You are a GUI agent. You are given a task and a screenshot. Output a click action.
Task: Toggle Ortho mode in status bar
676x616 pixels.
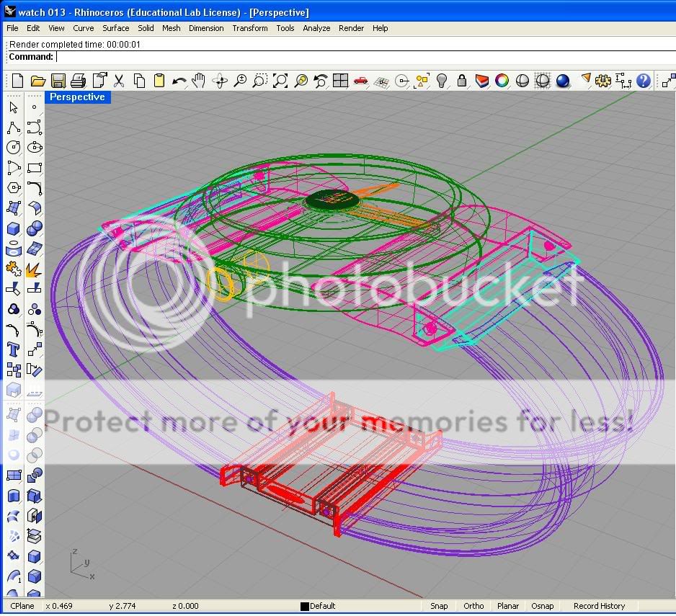pyautogui.click(x=473, y=606)
